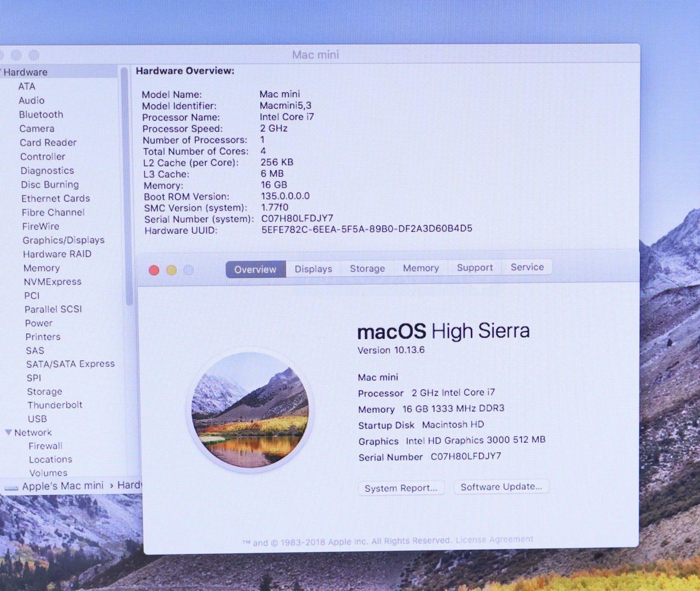Open the Storage tab
The image size is (700, 591).
tap(367, 268)
